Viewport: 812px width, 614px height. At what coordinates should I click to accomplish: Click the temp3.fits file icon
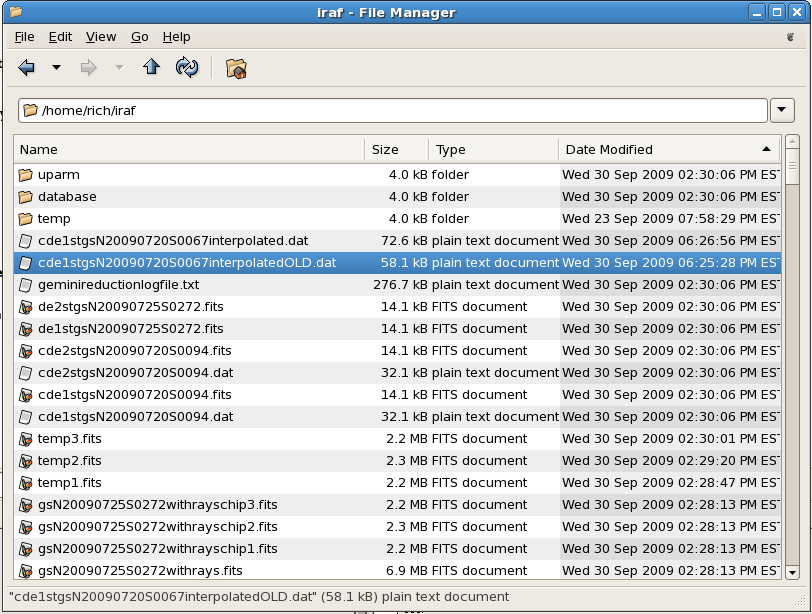pyautogui.click(x=26, y=439)
